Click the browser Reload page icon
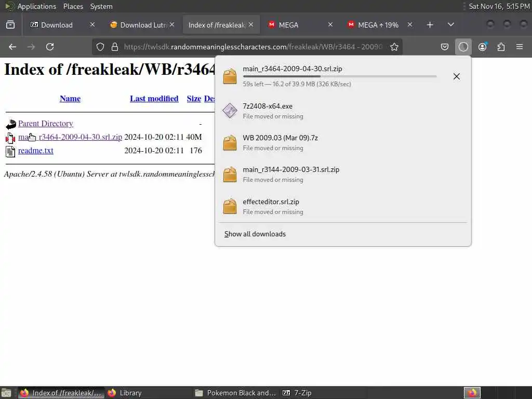Image resolution: width=532 pixels, height=399 pixels. pos(50,47)
